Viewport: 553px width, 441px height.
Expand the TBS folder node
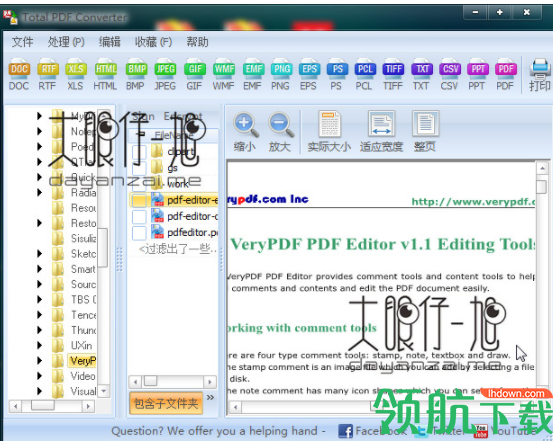(x=40, y=300)
